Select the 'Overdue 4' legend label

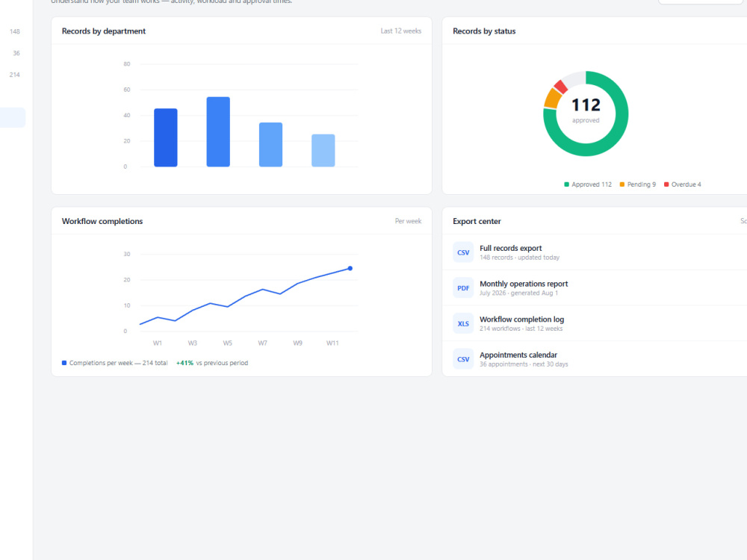pos(686,184)
